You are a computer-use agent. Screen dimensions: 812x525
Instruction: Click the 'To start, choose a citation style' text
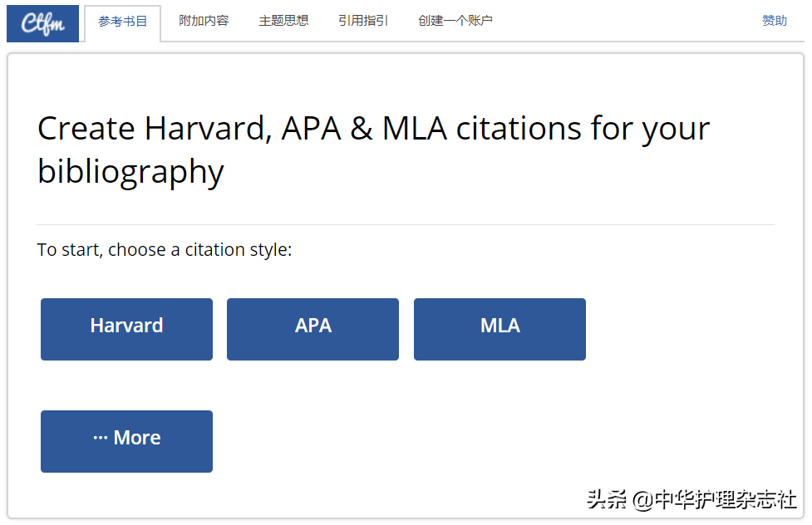click(165, 250)
